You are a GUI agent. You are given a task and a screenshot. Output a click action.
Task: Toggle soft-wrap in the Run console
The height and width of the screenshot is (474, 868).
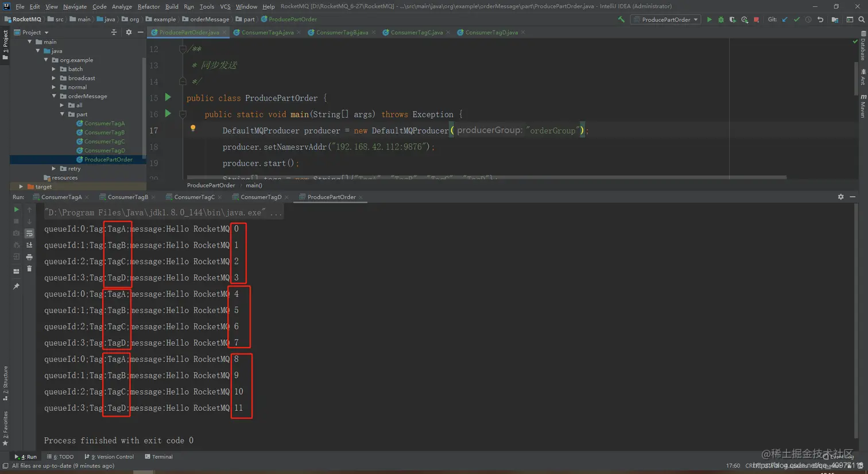29,233
